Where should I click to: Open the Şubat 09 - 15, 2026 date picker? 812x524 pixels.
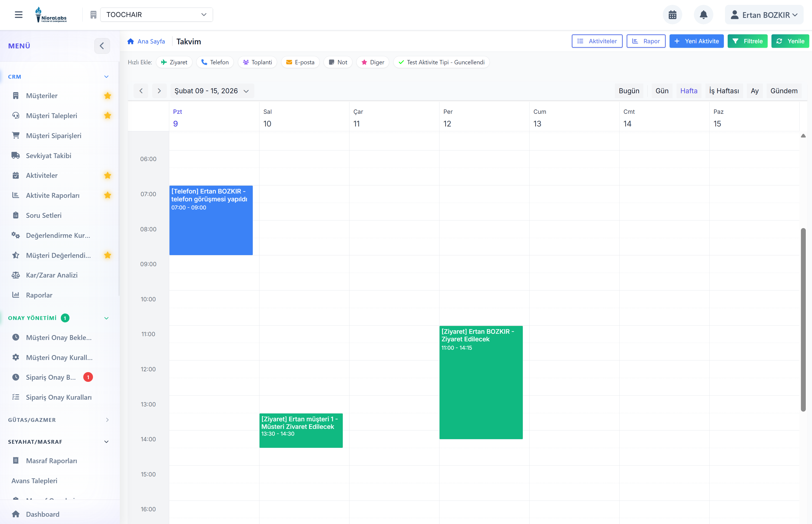pos(212,91)
